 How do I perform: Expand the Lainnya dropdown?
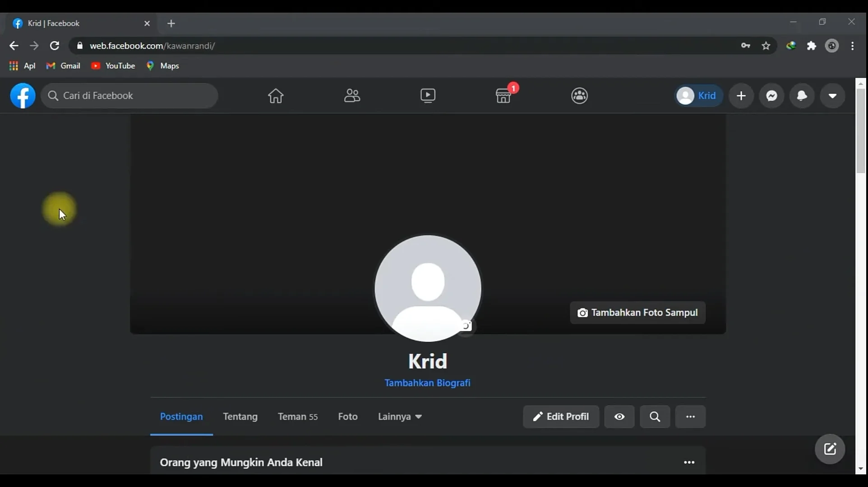[400, 417]
